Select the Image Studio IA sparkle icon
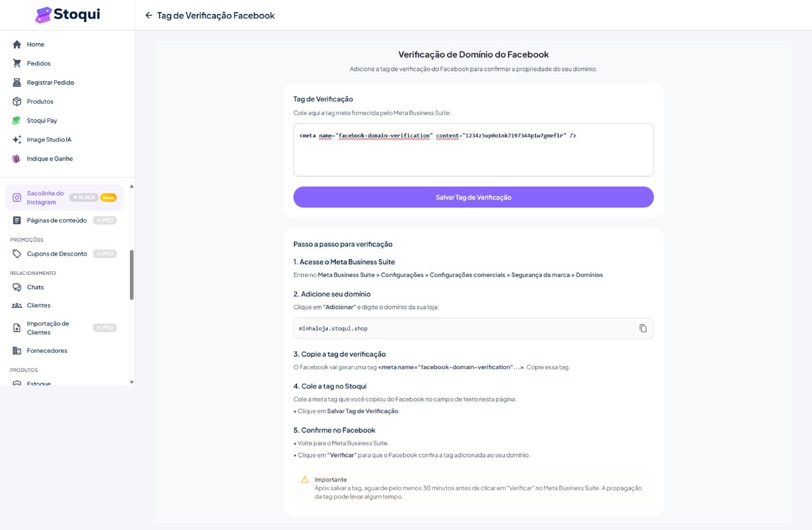This screenshot has width=812, height=530. (x=17, y=139)
